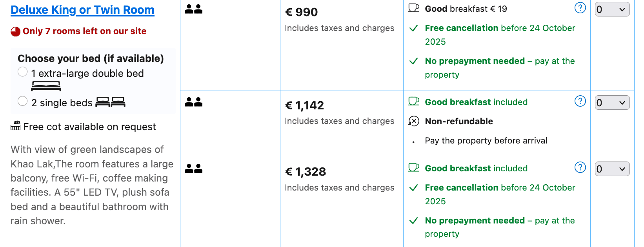Click the two-guest occupancy icon beside €1,328
The height and width of the screenshot is (247, 644).
[194, 169]
